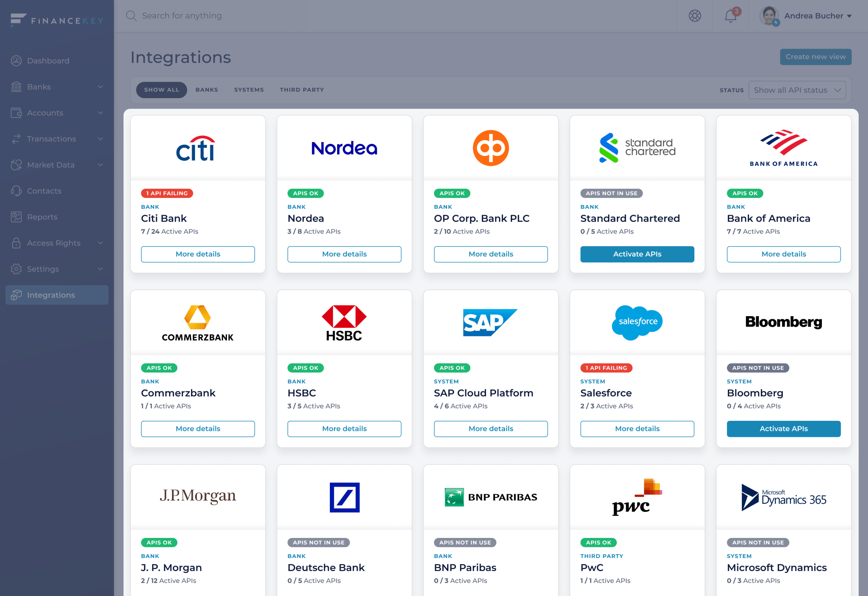Switch to the Banks filter tab
Viewport: 868px width, 596px height.
tap(207, 90)
